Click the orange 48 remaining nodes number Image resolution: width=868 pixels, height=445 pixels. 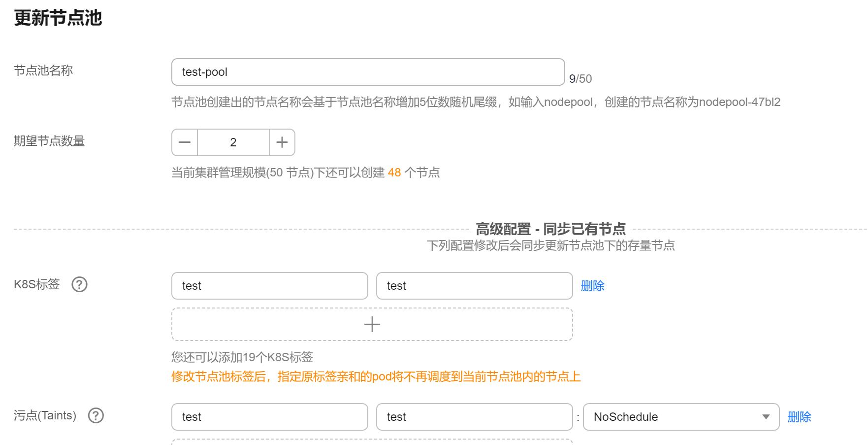tap(394, 172)
